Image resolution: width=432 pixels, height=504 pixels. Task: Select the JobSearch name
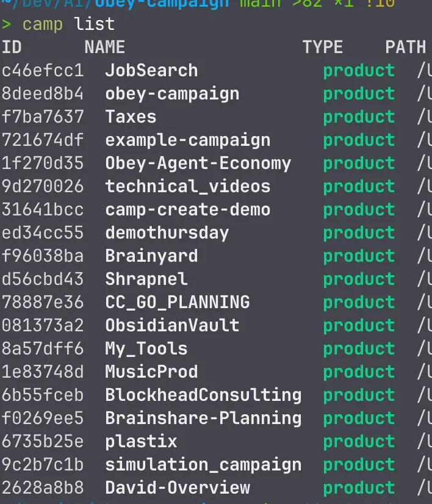click(151, 70)
